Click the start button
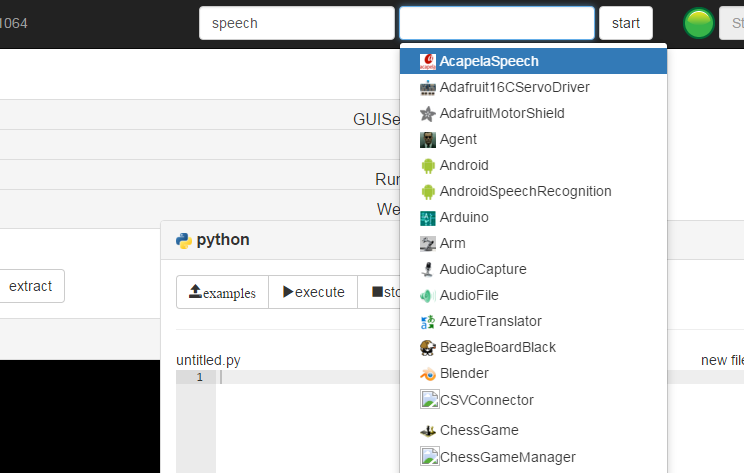This screenshot has width=744, height=473. point(626,23)
